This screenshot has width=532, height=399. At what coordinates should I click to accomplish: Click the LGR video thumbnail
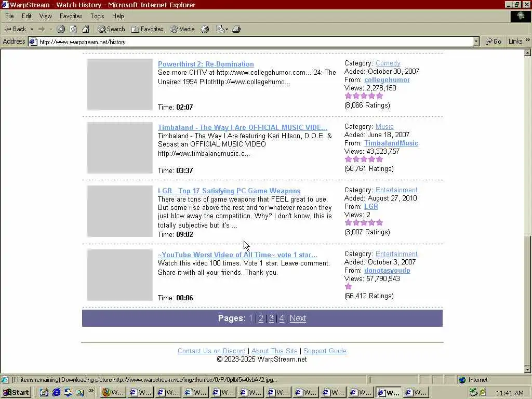(x=120, y=211)
